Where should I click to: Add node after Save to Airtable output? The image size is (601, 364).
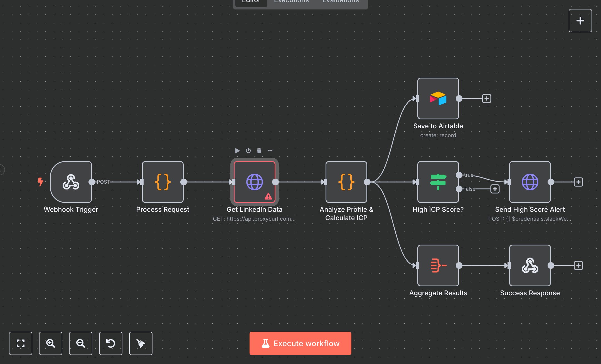[486, 99]
